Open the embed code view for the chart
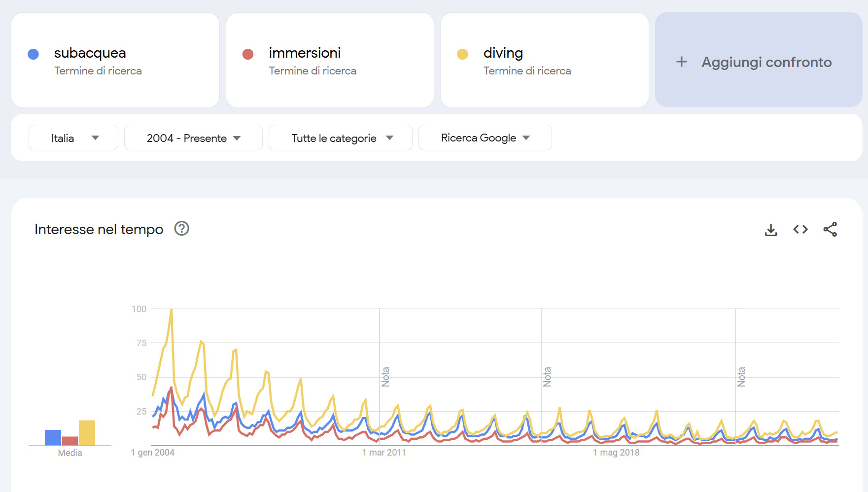Viewport: 868px width, 492px height. pyautogui.click(x=800, y=229)
